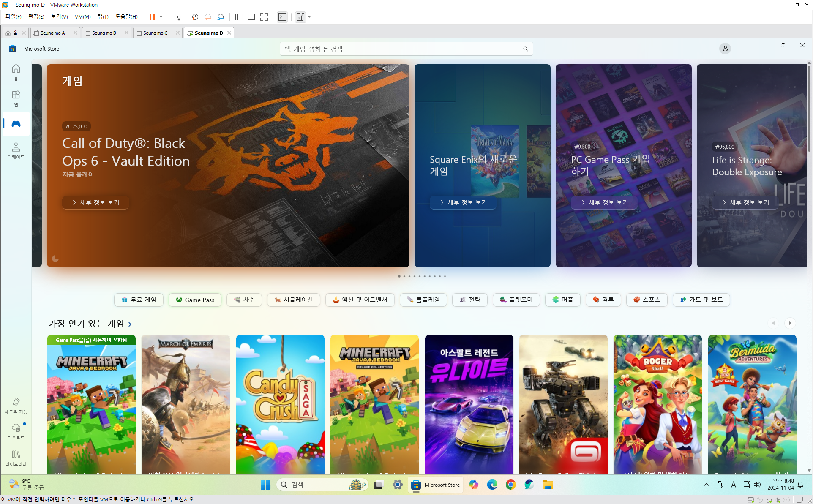View details for Call of Duty
Viewport: 813px width, 504px height.
point(95,202)
